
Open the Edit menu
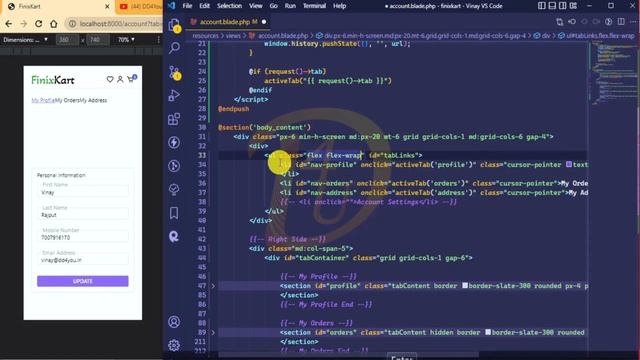(204, 6)
